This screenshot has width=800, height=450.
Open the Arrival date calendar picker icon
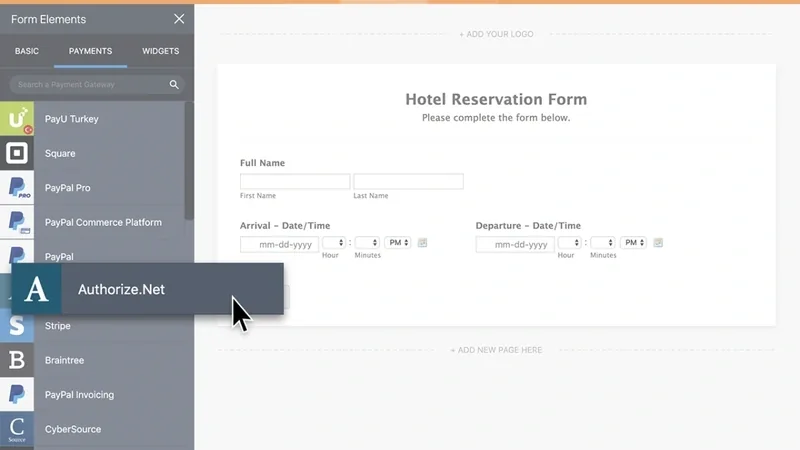(422, 243)
